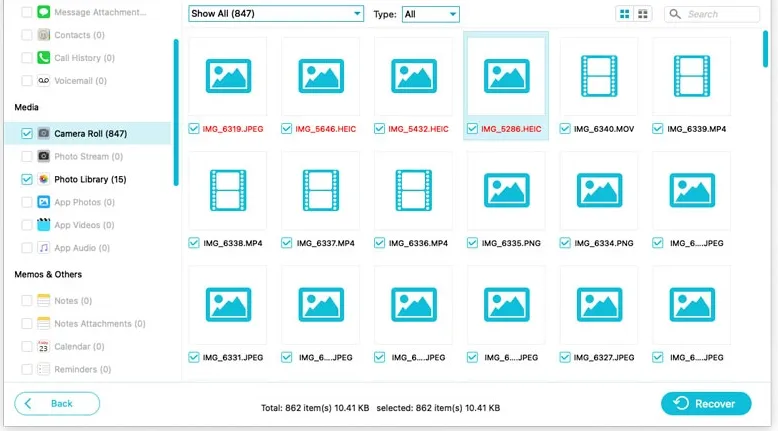778x431 pixels.
Task: Click the Calendar icon in sidebar
Action: click(x=44, y=346)
